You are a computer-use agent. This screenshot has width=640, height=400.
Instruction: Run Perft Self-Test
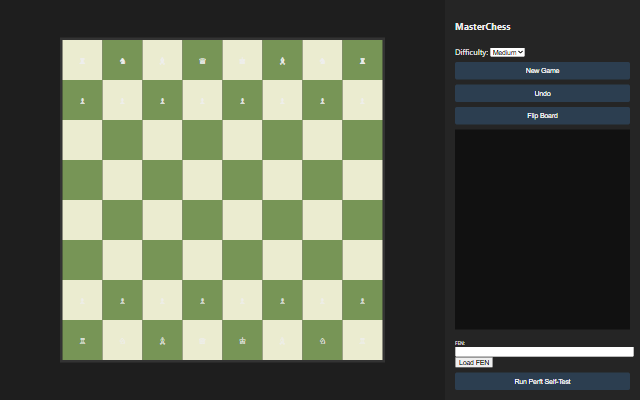pyautogui.click(x=542, y=381)
